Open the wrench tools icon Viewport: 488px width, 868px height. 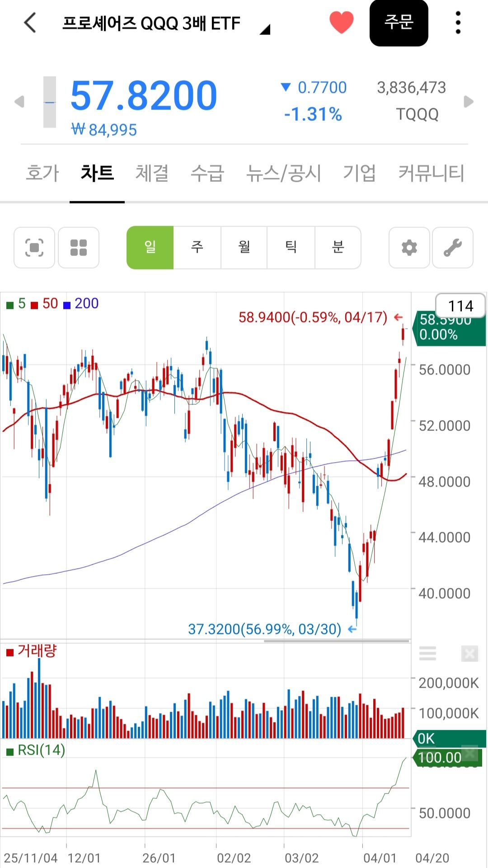[453, 248]
